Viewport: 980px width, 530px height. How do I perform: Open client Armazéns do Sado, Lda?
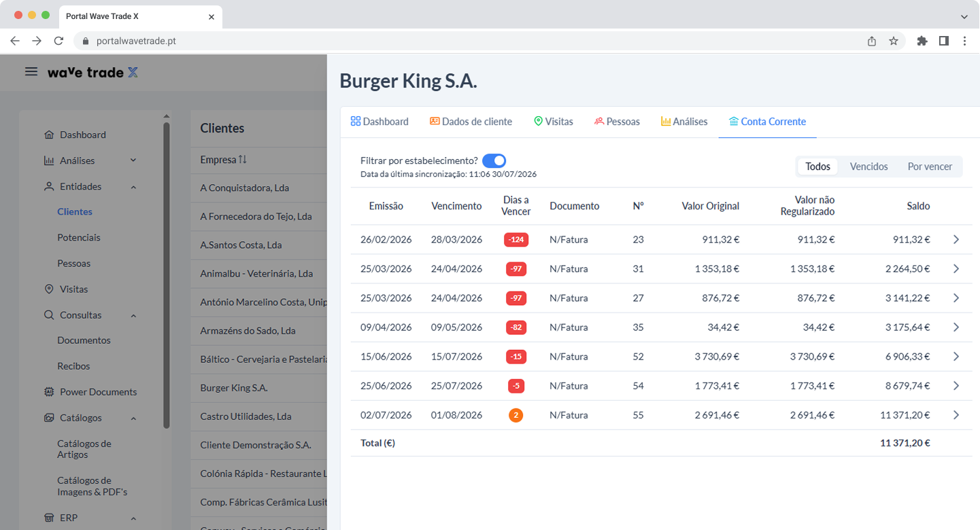click(x=248, y=330)
